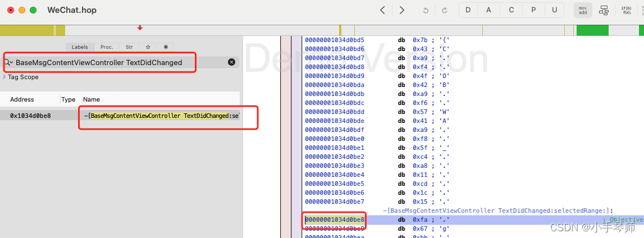The height and width of the screenshot is (238, 644).
Task: Expand the Tag Scope section
Action: point(4,77)
